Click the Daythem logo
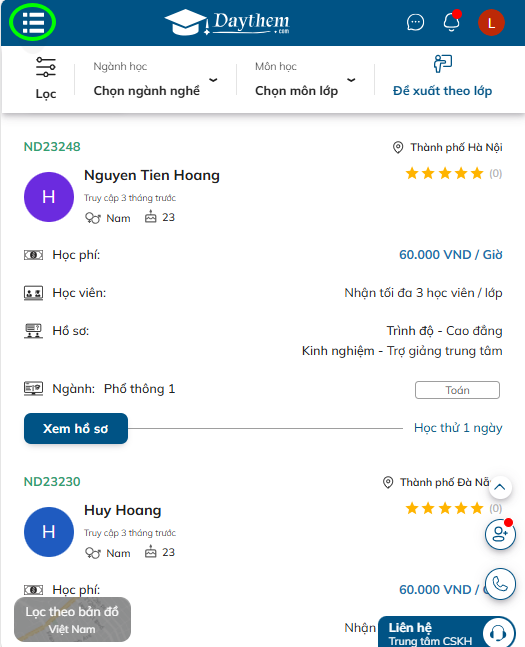This screenshot has width=525, height=647. 227,22
